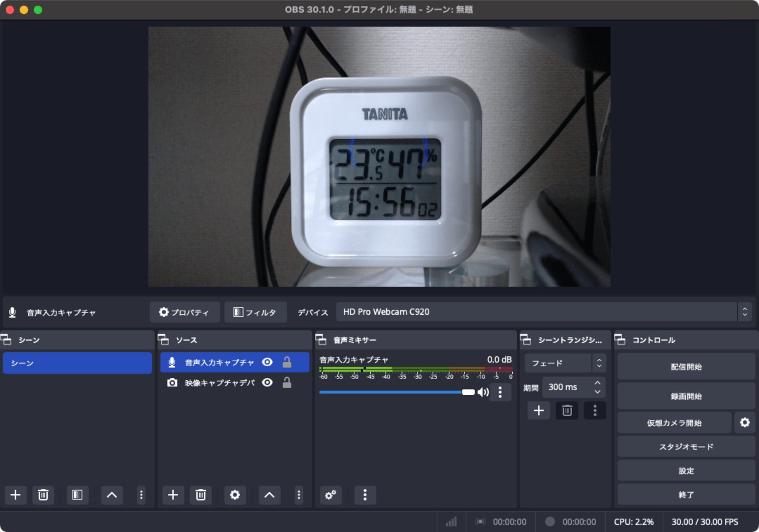Image resolution: width=759 pixels, height=532 pixels.
Task: Move scene up with arrow icon
Action: (112, 495)
